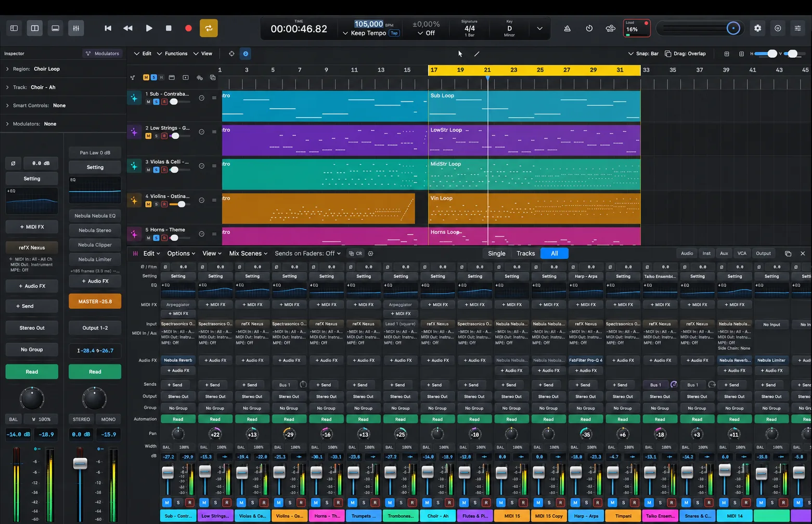Open the Keep Tempo dropdown
The image size is (812, 524).
364,33
